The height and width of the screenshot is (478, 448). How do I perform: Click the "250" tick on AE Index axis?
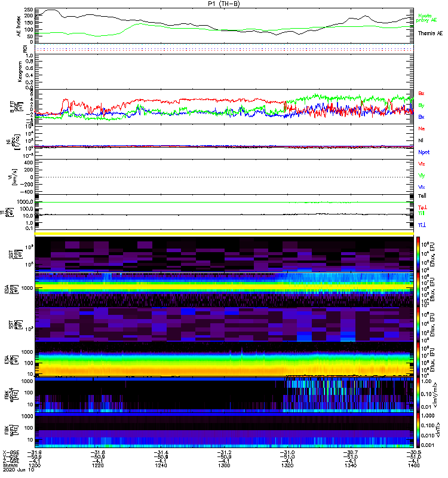tap(29, 10)
